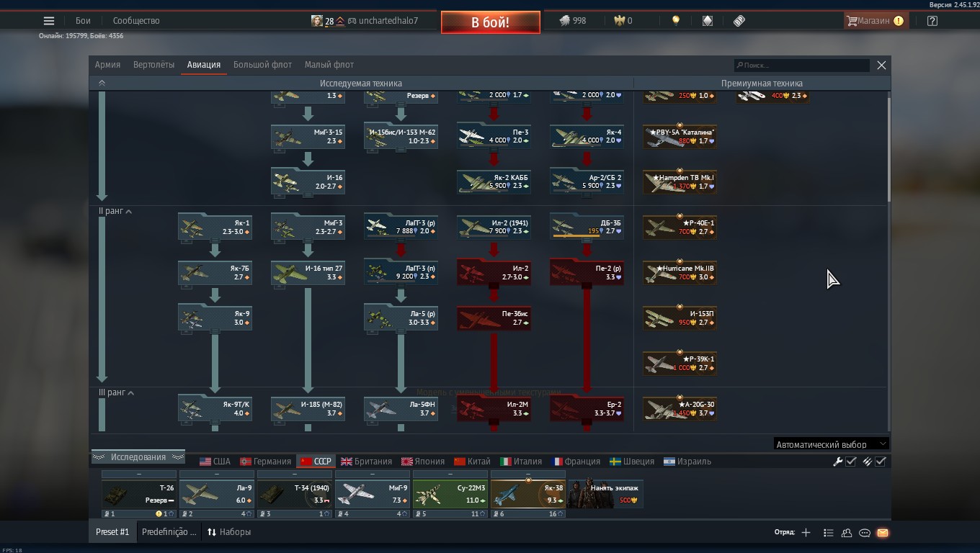Click the double-chevron right of Исследования
Image resolution: width=980 pixels, height=553 pixels.
[x=177, y=457]
